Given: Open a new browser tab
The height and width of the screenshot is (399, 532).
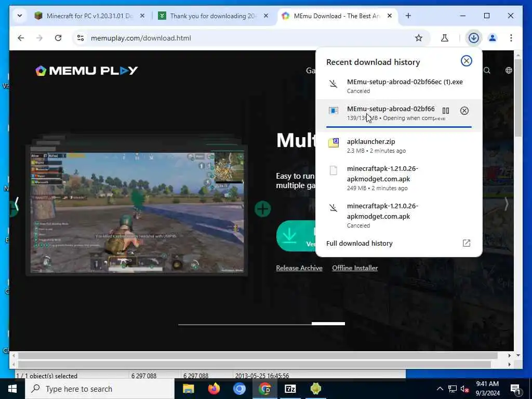Looking at the screenshot, I should click(x=408, y=16).
